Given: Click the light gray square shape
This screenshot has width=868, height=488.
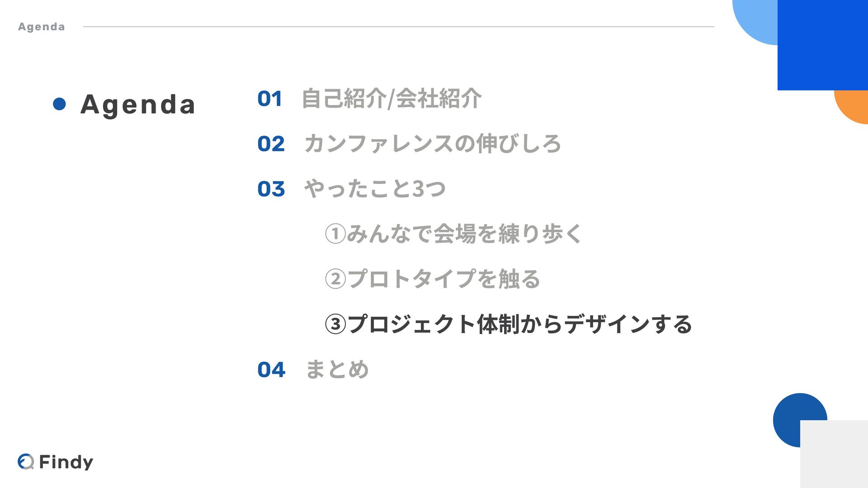Looking at the screenshot, I should pyautogui.click(x=834, y=454).
